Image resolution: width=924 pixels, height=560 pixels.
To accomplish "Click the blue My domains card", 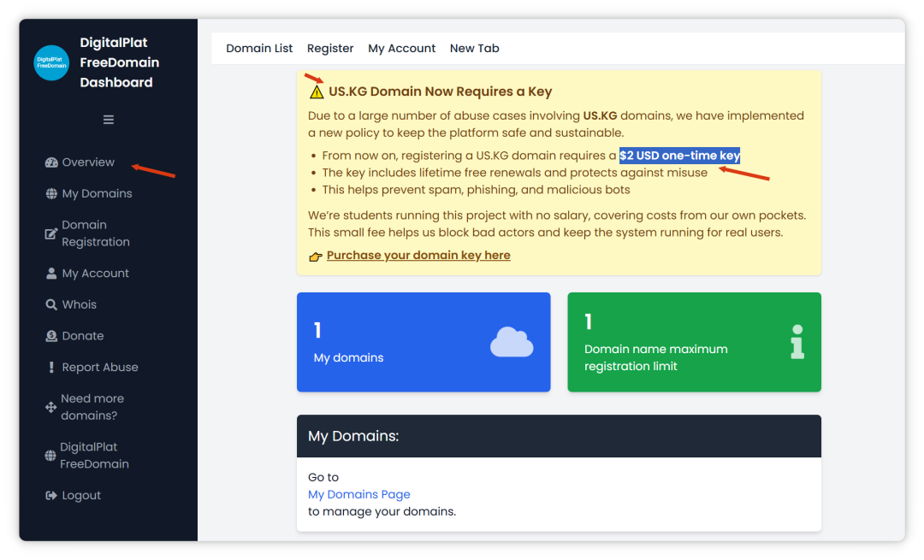I will coord(423,342).
